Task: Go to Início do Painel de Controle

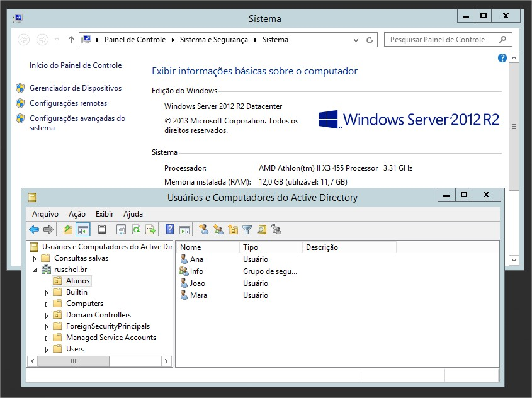Action: (76, 65)
